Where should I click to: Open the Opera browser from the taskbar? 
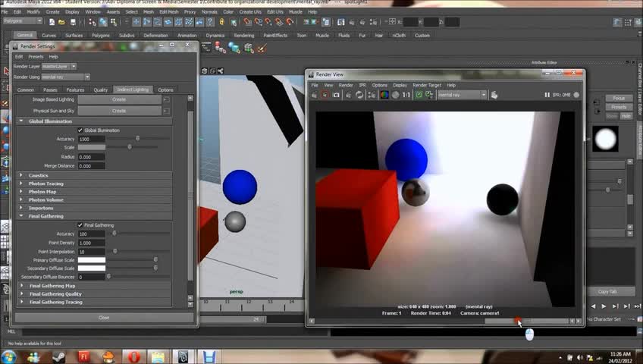tap(133, 356)
